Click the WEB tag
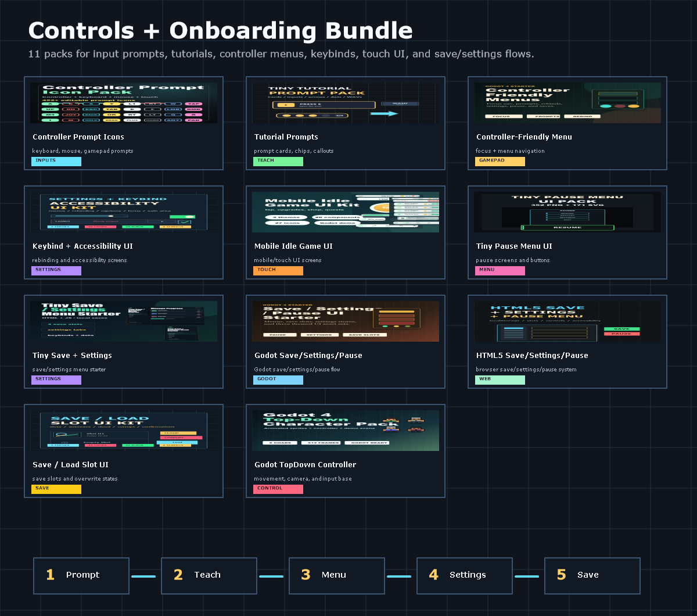 click(500, 380)
